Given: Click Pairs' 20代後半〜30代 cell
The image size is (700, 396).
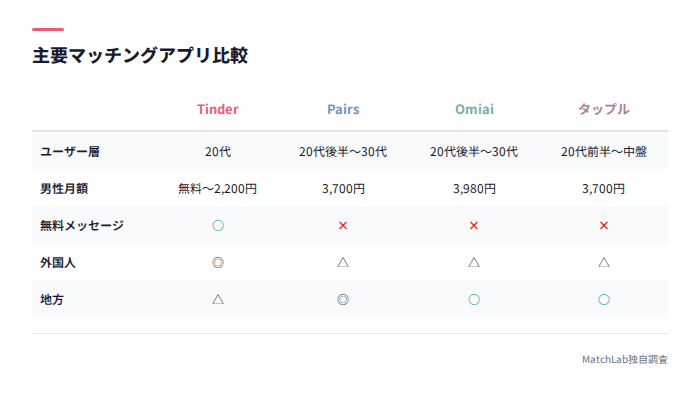Looking at the screenshot, I should (343, 152).
